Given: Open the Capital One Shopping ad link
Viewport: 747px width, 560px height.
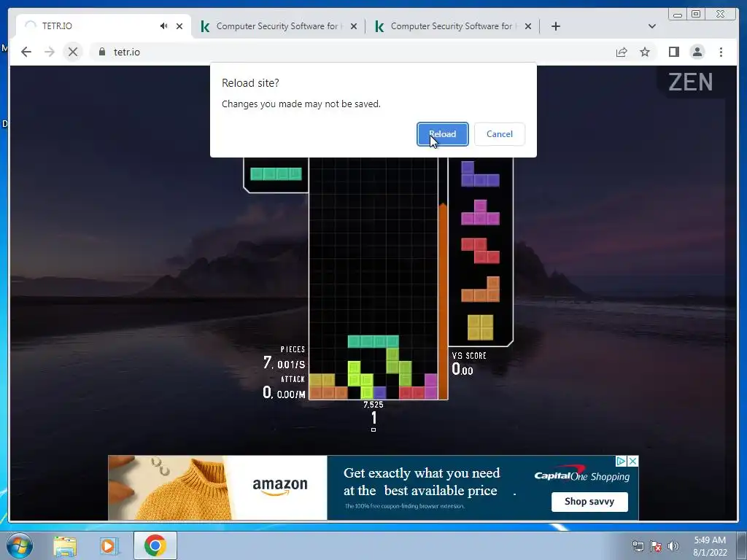Looking at the screenshot, I should click(582, 476).
